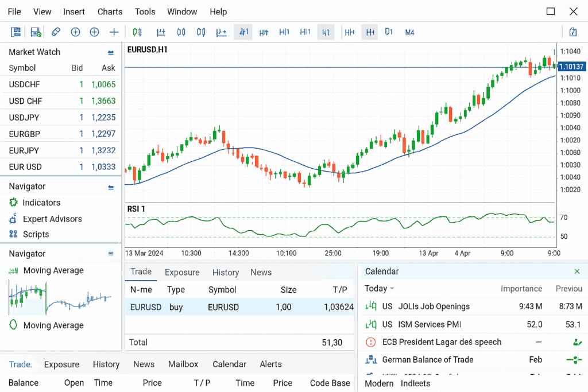Click the 1.10137 price label on the axis
Screen dimensions: 588x392
(571, 67)
